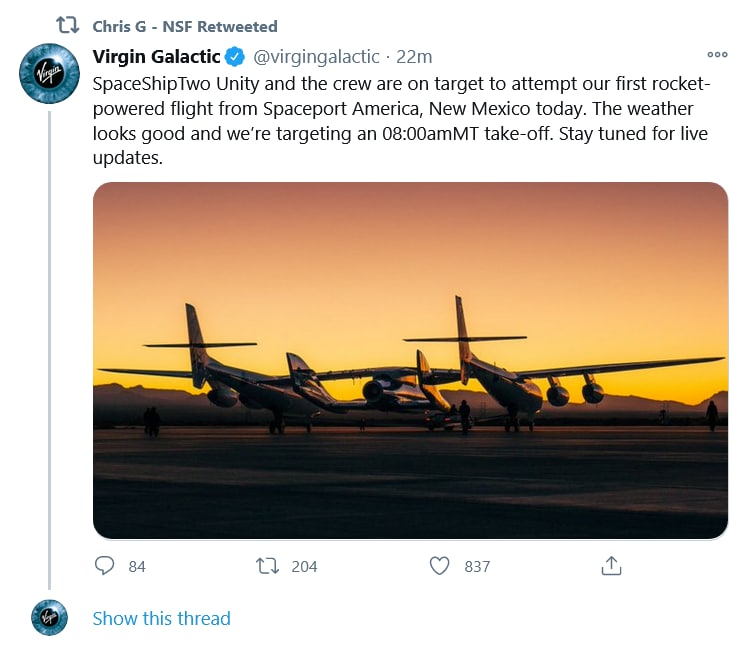Open the share tweet icon
This screenshot has height=645, width=748.
[611, 566]
